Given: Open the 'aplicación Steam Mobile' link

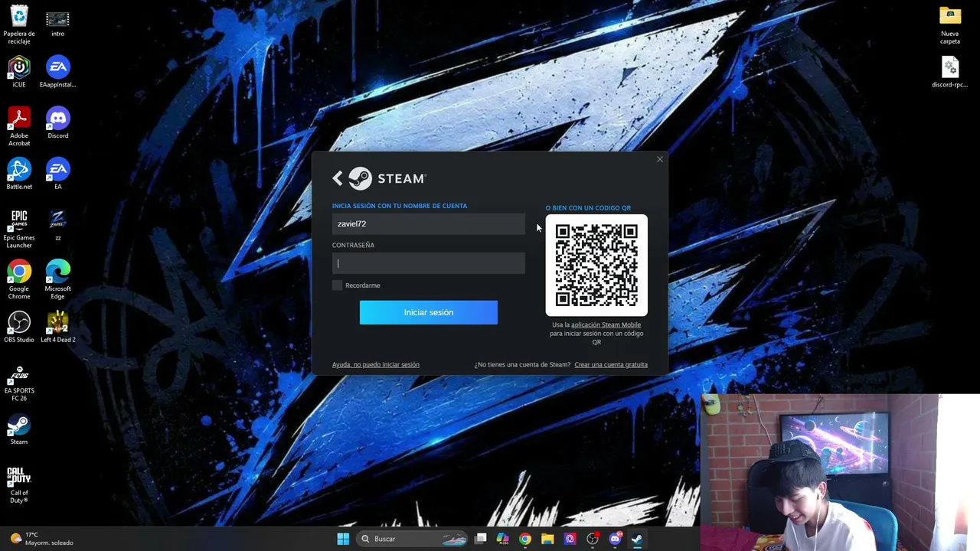Looking at the screenshot, I should coord(606,324).
